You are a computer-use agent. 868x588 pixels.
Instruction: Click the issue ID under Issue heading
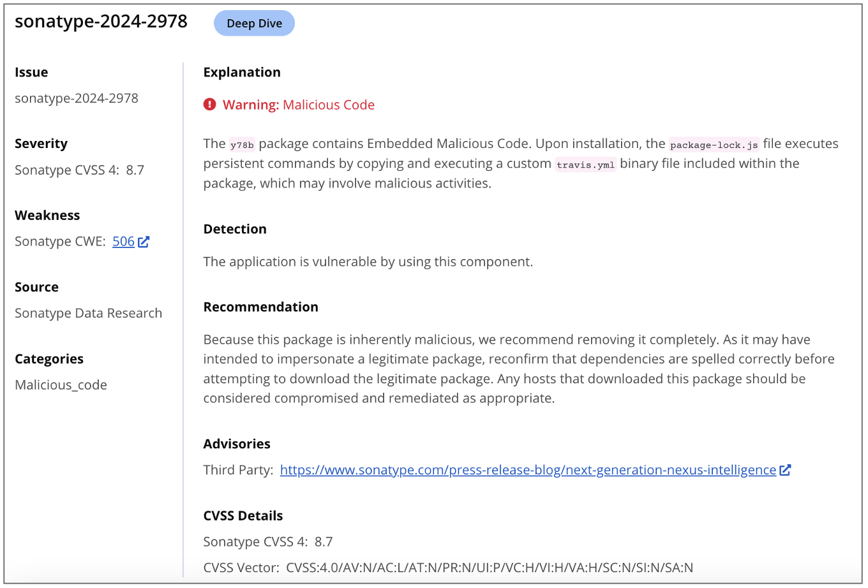point(77,98)
